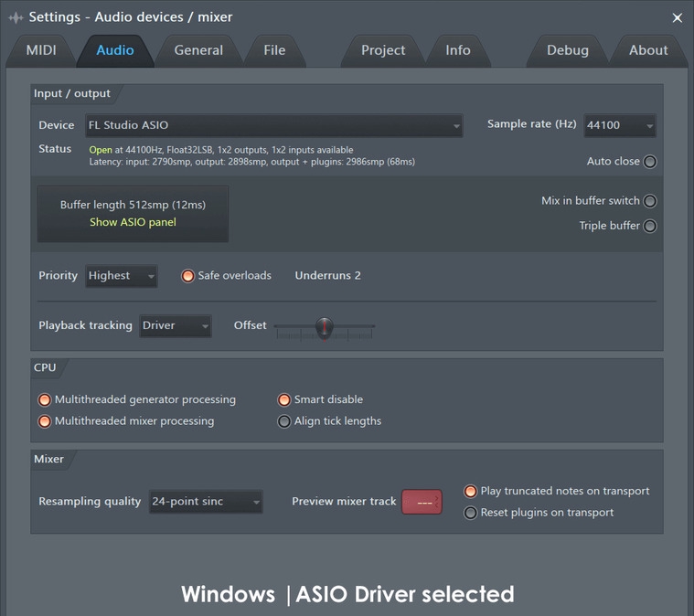
Task: Expand the Sample rate dropdown
Action: pyautogui.click(x=620, y=125)
